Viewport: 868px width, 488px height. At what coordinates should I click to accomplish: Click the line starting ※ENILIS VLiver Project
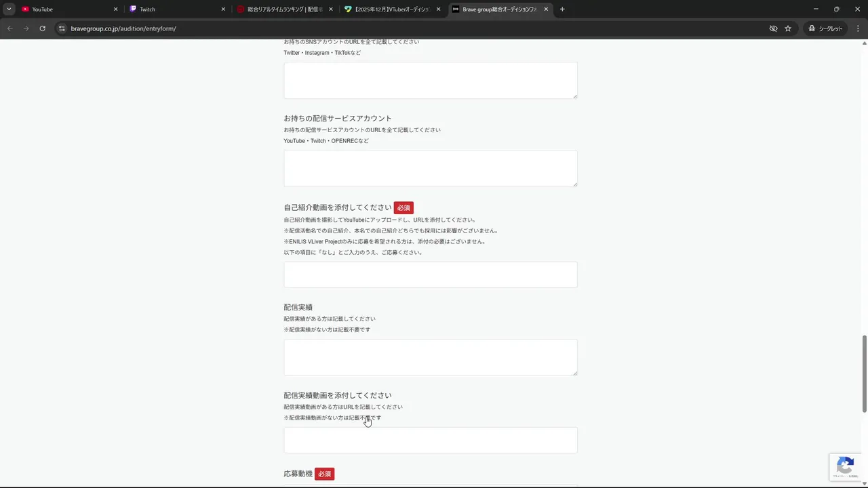point(384,242)
